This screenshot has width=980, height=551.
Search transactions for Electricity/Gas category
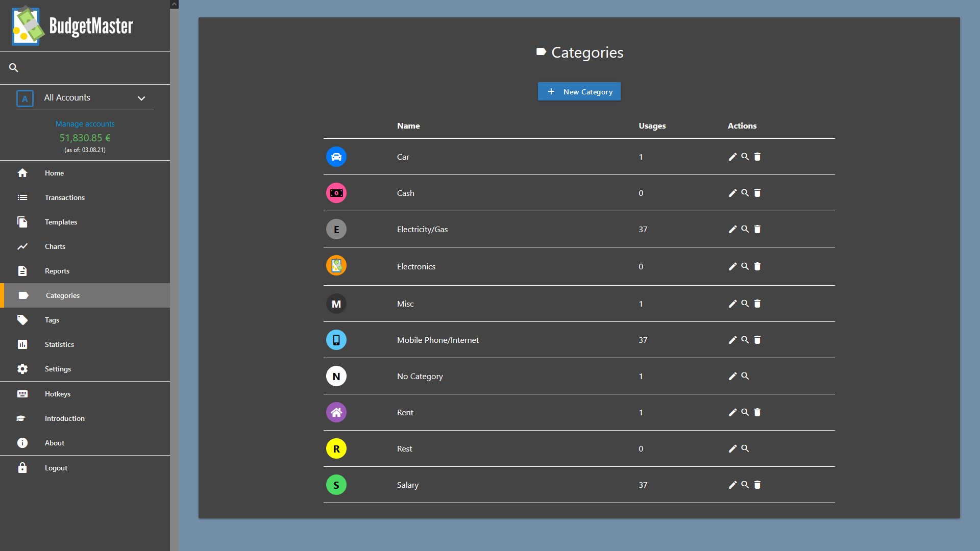click(745, 229)
